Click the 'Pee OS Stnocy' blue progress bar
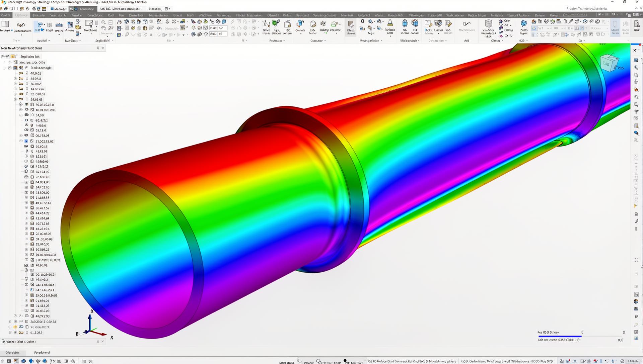The height and width of the screenshot is (364, 643). pyautogui.click(x=560, y=336)
